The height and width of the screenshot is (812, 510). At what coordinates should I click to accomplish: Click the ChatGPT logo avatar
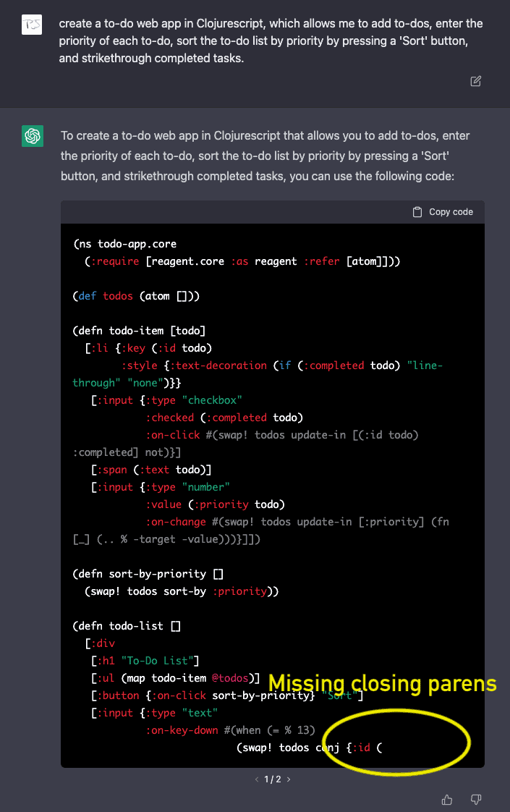[x=33, y=135]
